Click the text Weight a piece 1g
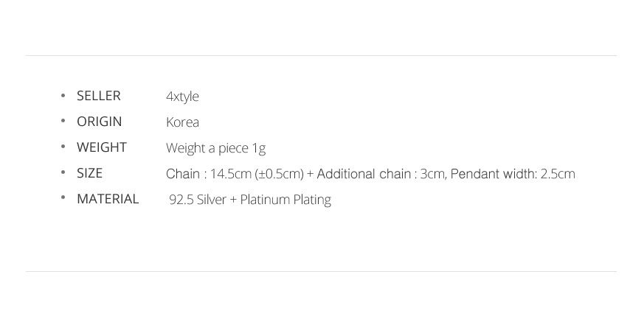The height and width of the screenshot is (322, 644). [x=215, y=148]
